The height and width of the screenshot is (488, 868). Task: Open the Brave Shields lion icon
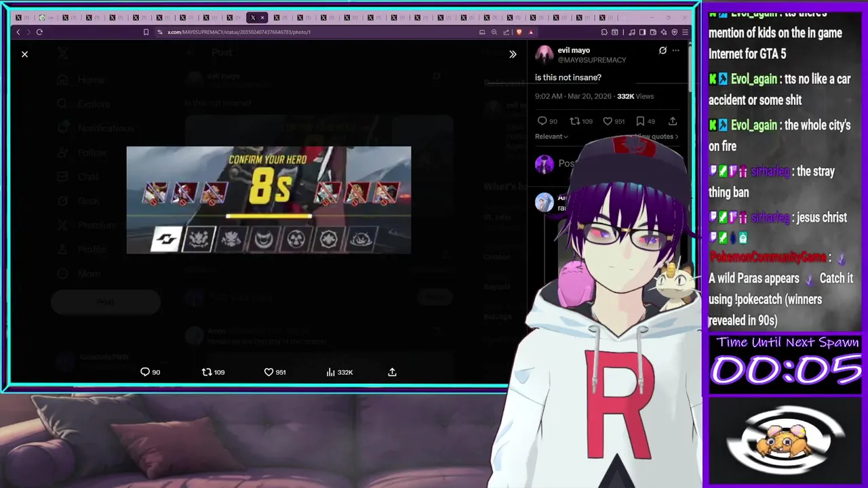519,32
